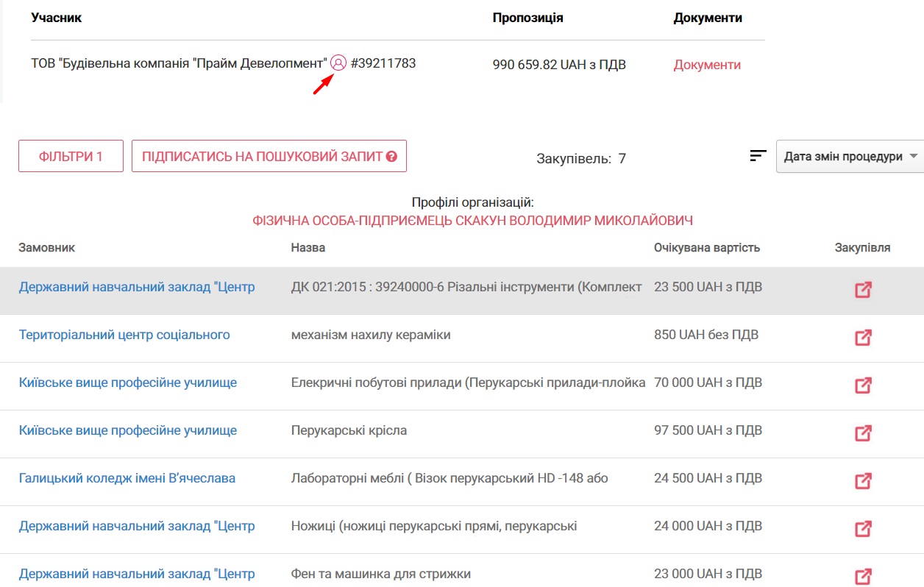Open Галицький коледж імені В'ячеслава link
Viewport: 924px width, 587px height.
[127, 478]
